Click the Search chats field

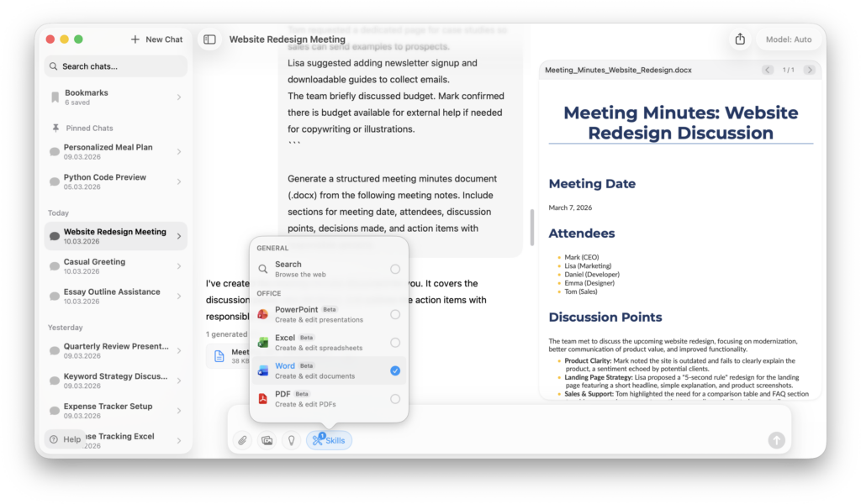click(115, 66)
